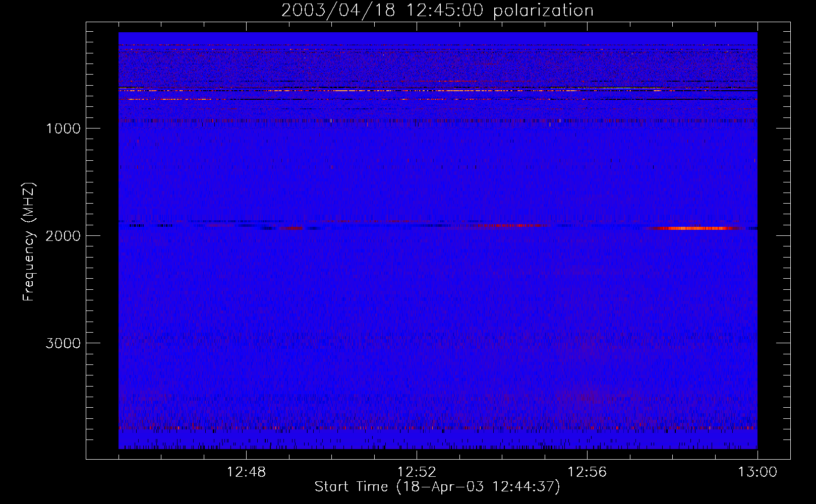Click the 12:52 time tick label
This screenshot has height=504, width=816.
pos(417,472)
